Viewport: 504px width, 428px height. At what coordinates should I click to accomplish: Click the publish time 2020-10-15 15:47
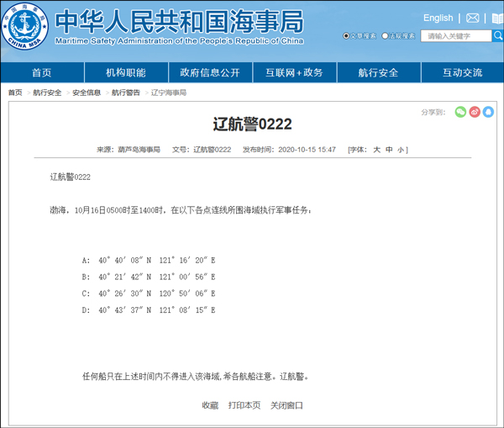307,150
